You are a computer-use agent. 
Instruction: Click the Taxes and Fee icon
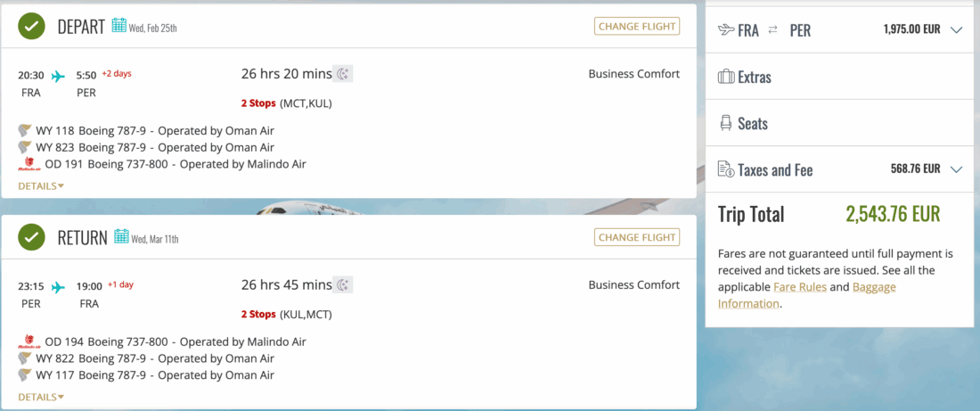(726, 169)
